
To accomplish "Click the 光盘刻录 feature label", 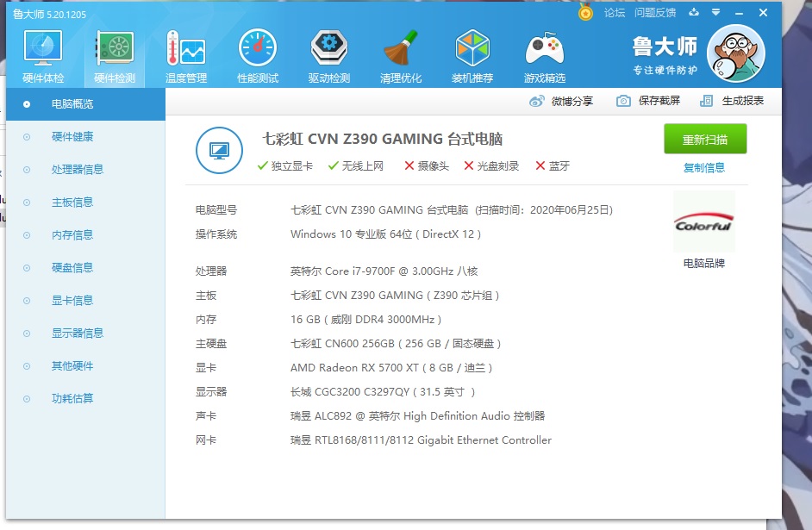I will [498, 165].
